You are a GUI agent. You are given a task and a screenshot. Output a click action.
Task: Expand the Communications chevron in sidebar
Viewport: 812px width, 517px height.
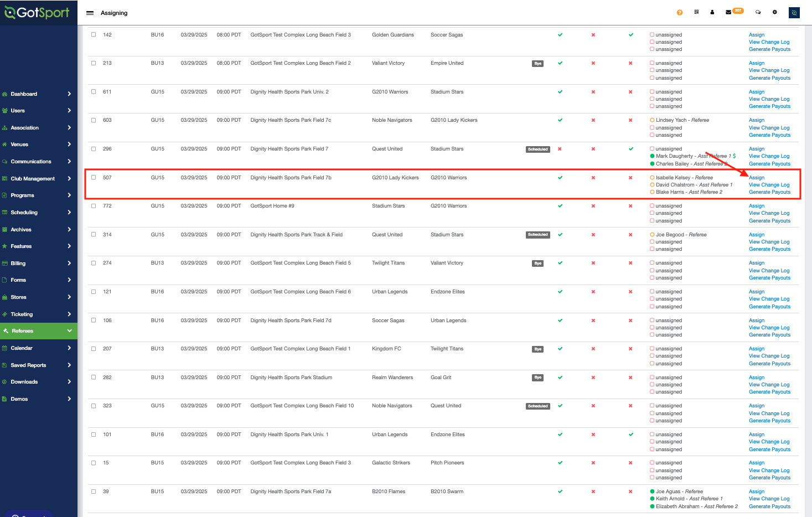(69, 162)
